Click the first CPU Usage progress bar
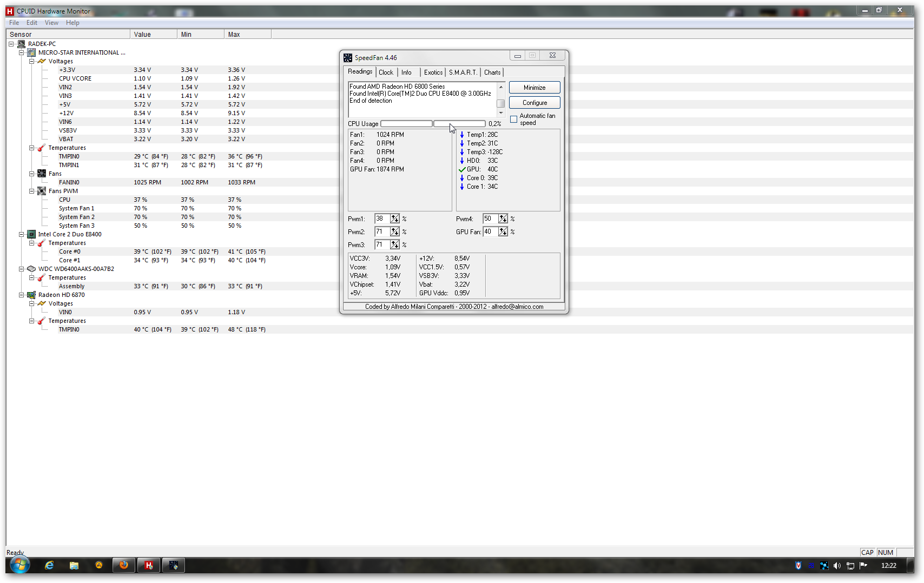Image resolution: width=924 pixels, height=583 pixels. pyautogui.click(x=406, y=124)
